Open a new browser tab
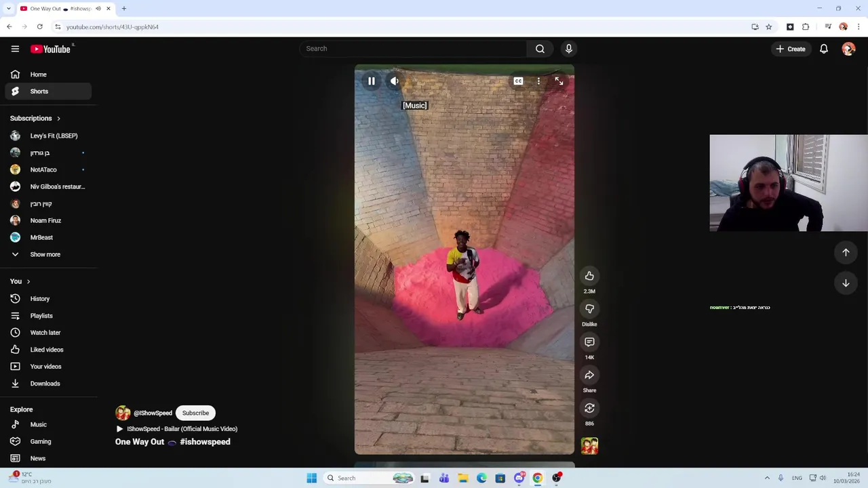The height and width of the screenshot is (488, 868). pos(124,9)
